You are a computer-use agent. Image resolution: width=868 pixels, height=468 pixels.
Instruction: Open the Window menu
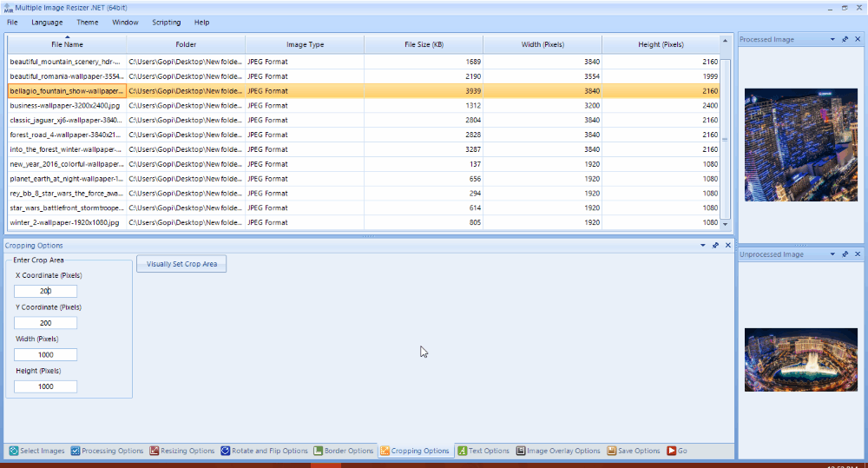coord(125,23)
